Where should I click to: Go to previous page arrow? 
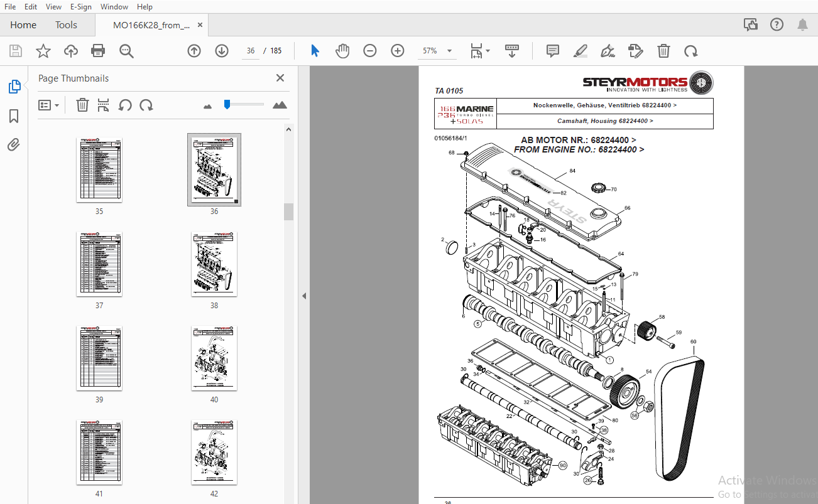(x=194, y=51)
